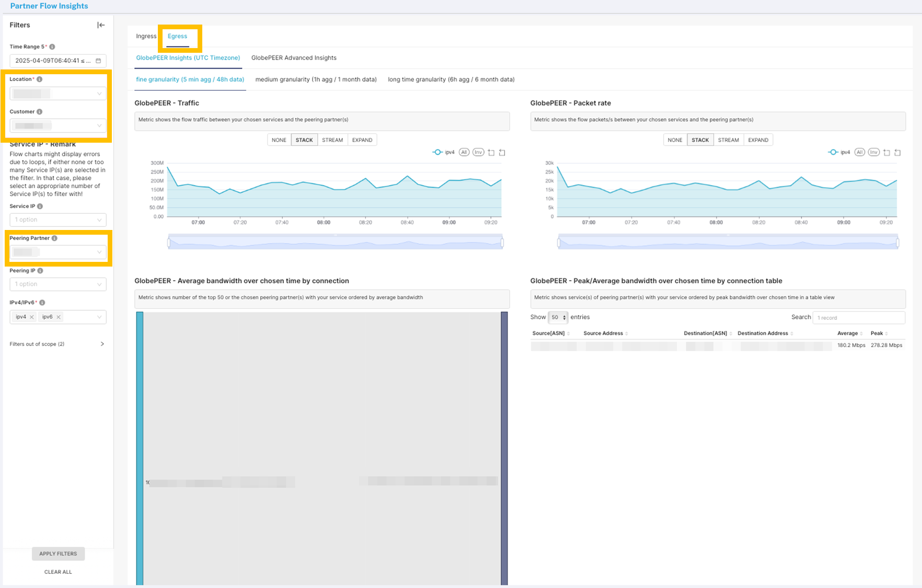The height and width of the screenshot is (588, 922).
Task: Sort table by Average column
Action: [850, 333]
